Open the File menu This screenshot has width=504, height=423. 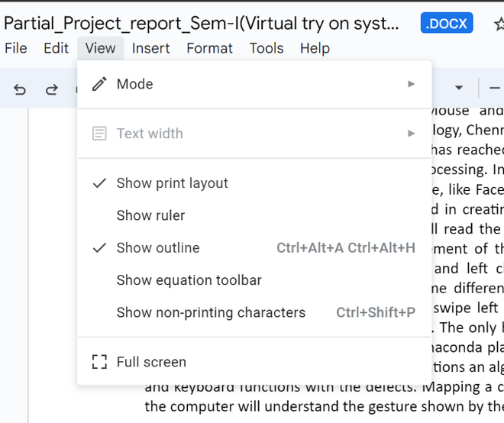pos(16,49)
